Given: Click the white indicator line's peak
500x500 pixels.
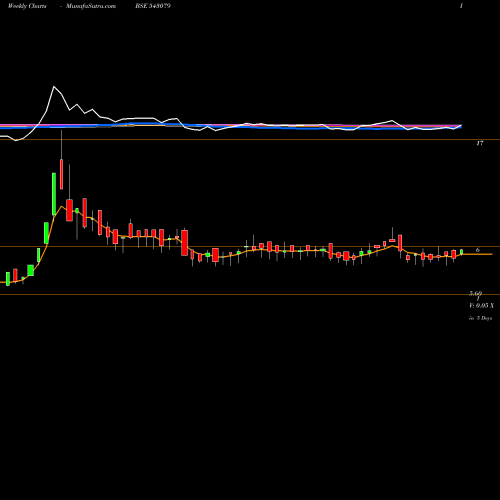Looking at the screenshot, I should (x=54, y=87).
